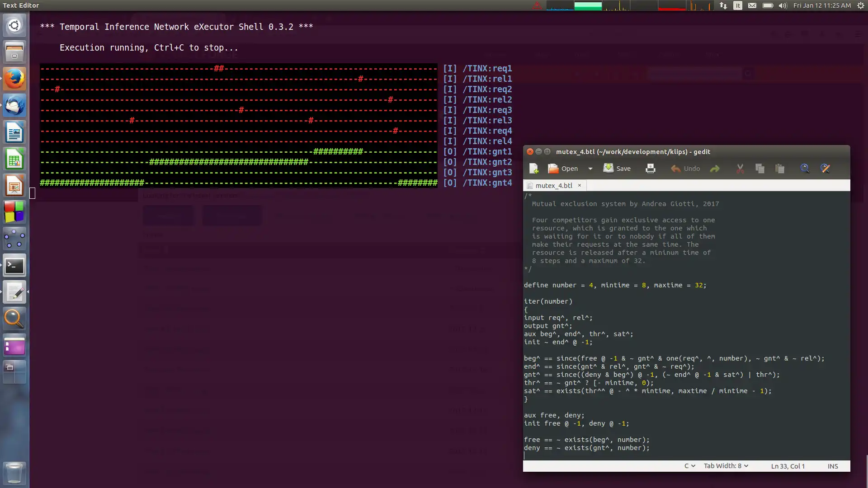Open Find with the magnifier icon
The height and width of the screenshot is (488, 868).
805,169
